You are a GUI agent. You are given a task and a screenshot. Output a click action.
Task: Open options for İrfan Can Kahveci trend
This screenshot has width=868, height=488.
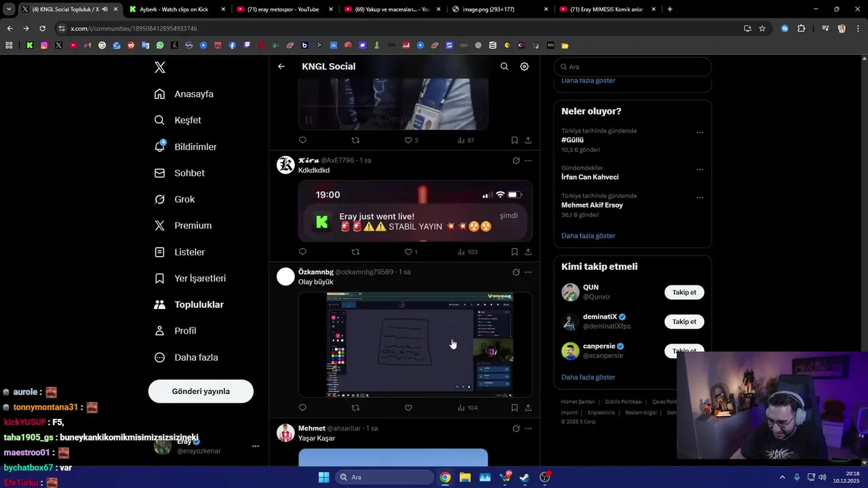[700, 170]
